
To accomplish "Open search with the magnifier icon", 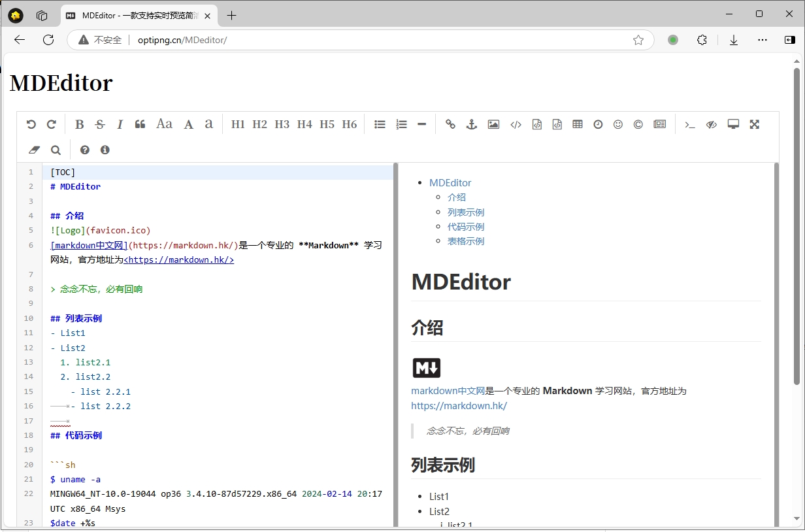I will (x=56, y=150).
